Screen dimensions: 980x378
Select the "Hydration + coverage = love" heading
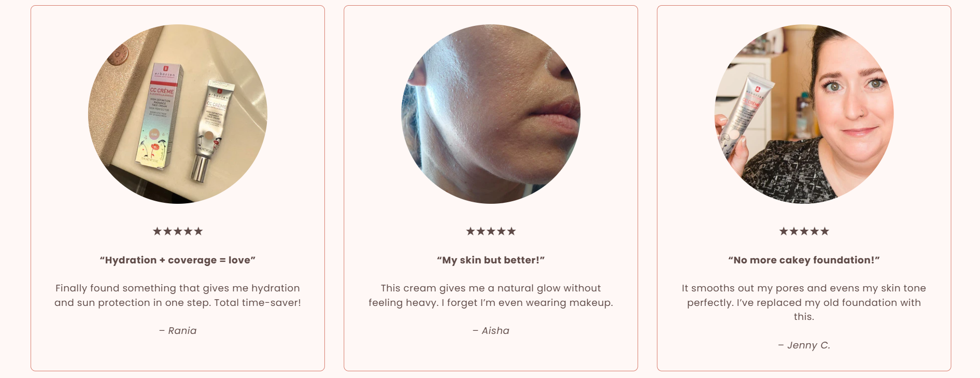click(178, 260)
